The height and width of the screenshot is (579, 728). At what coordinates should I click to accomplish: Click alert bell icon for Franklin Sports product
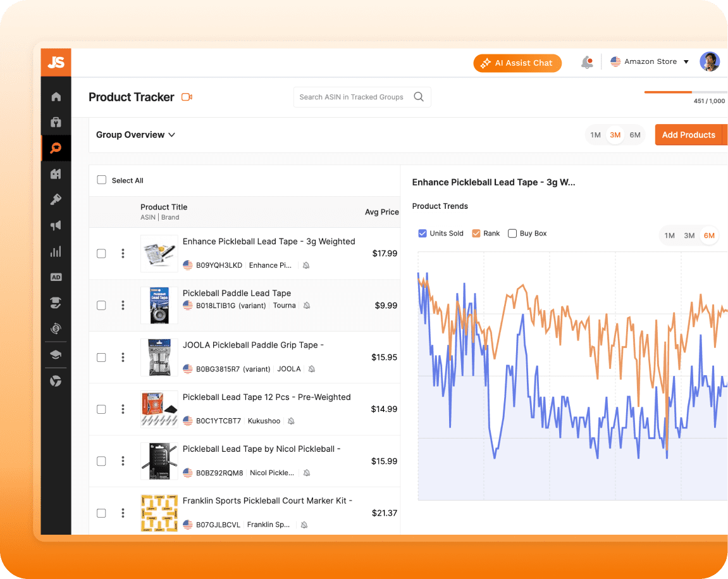(304, 525)
